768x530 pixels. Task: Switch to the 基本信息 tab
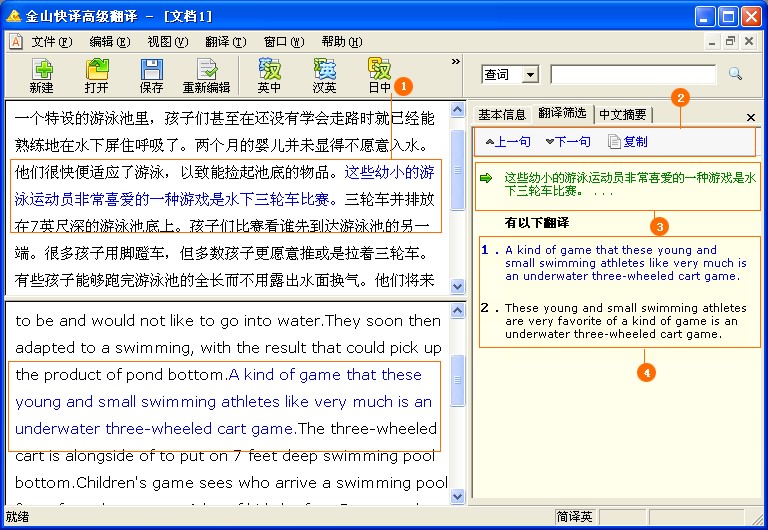click(x=502, y=114)
